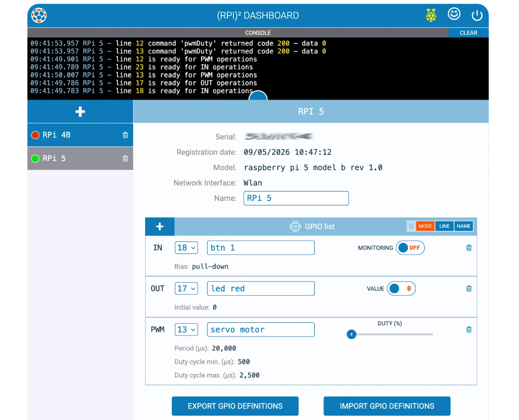This screenshot has width=519, height=420.
Task: Add a new GPIO with plus button
Action: [x=160, y=226]
